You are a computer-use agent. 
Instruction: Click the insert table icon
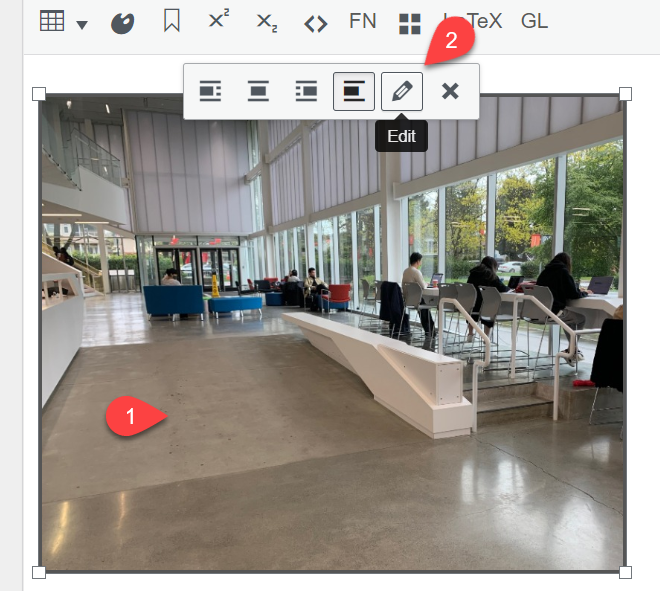click(x=52, y=22)
